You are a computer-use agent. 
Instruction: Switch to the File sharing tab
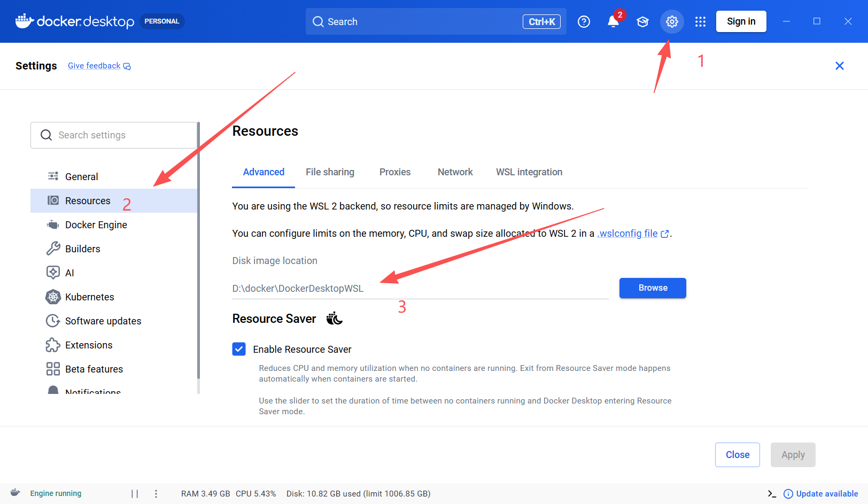click(x=330, y=172)
